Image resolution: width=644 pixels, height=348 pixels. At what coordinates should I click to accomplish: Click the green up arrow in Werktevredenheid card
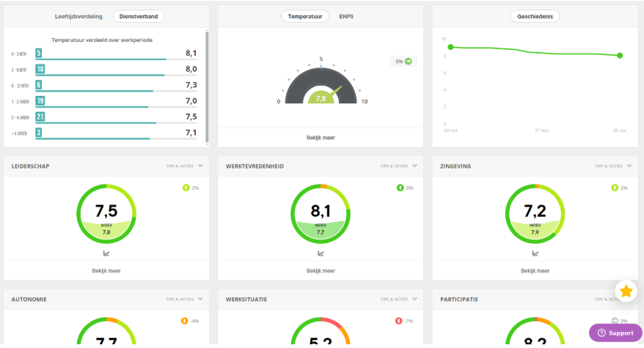pyautogui.click(x=399, y=188)
